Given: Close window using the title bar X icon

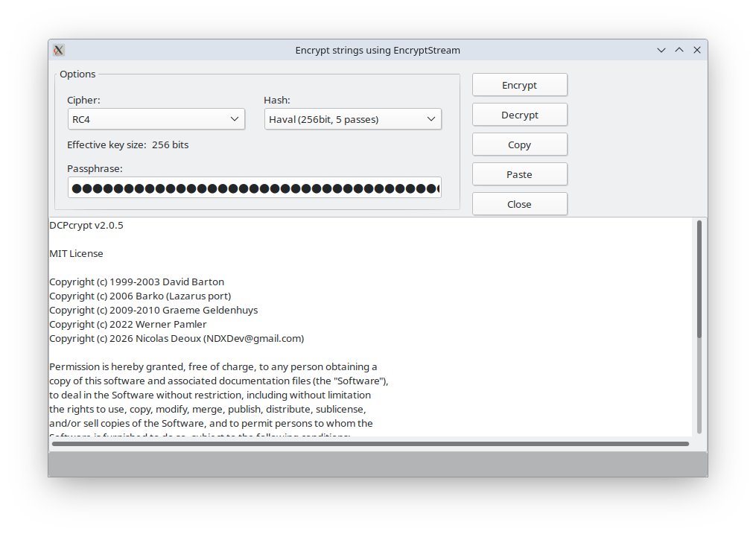Looking at the screenshot, I should coord(697,50).
